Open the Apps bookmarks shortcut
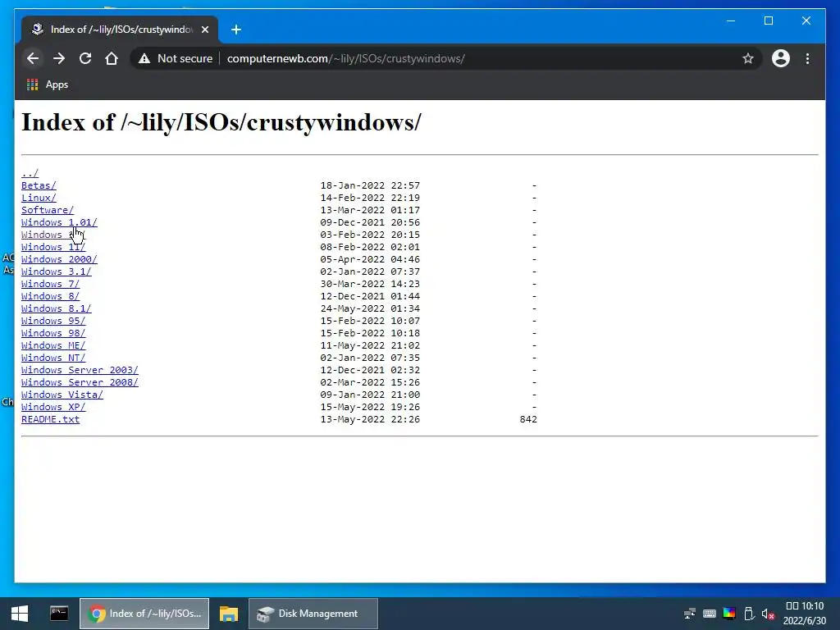This screenshot has height=630, width=840. pos(47,84)
